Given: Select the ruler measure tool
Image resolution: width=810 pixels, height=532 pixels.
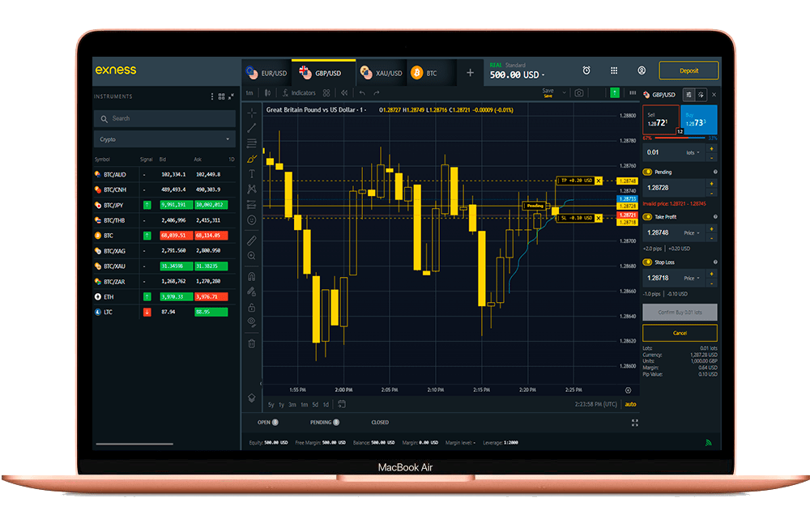Looking at the screenshot, I should 252,240.
